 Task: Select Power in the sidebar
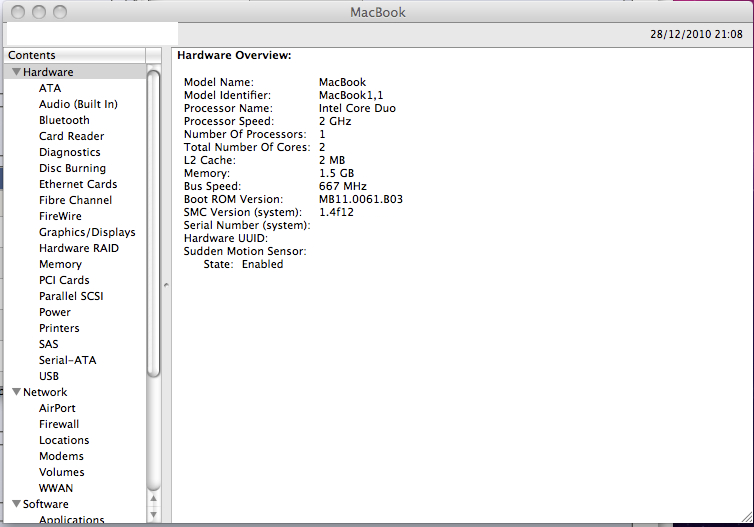click(x=55, y=312)
